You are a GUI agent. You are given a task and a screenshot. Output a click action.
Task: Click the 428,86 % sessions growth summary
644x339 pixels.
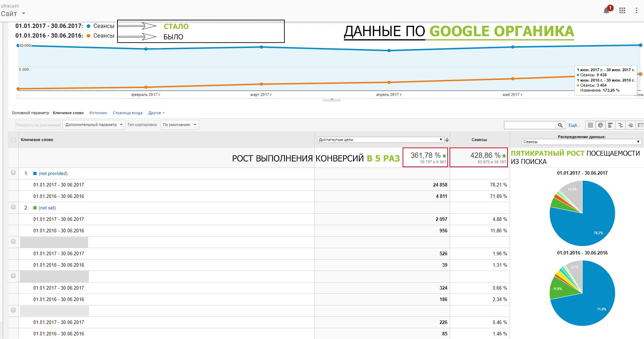[479, 158]
